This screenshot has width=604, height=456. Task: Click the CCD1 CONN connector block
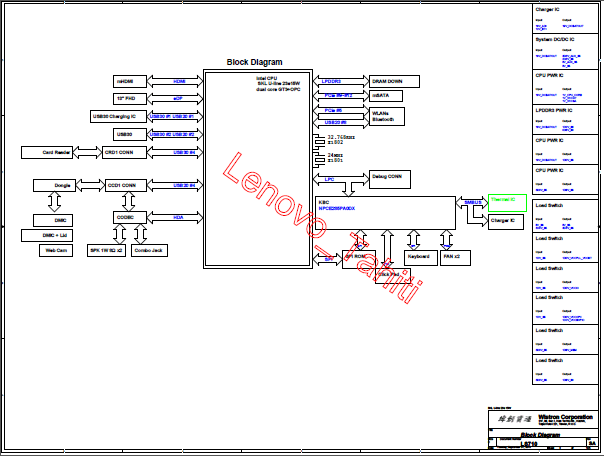125,186
